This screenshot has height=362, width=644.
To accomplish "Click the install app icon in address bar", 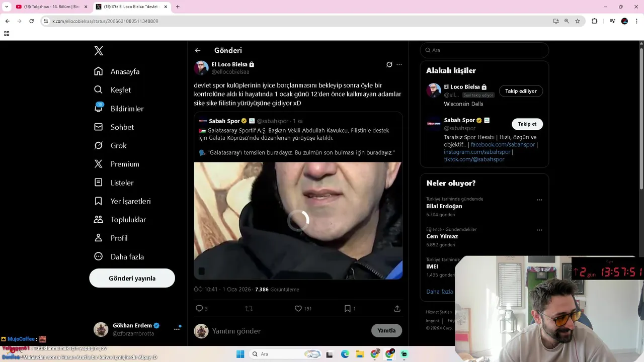I will point(555,21).
